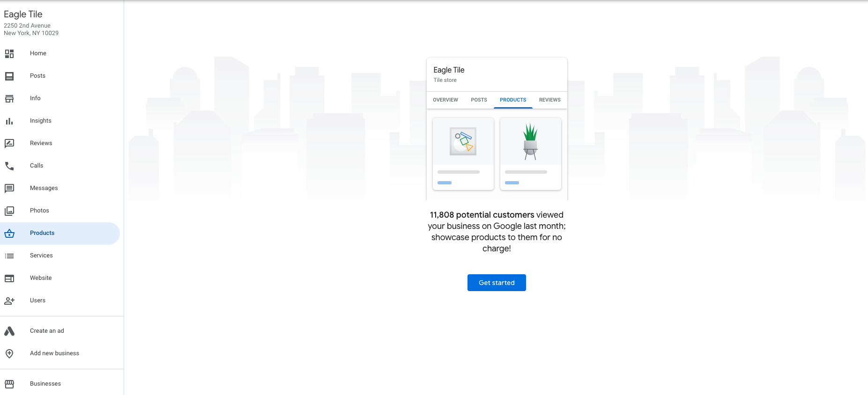This screenshot has width=868, height=395.
Task: Click the Products basket icon
Action: pyautogui.click(x=9, y=233)
